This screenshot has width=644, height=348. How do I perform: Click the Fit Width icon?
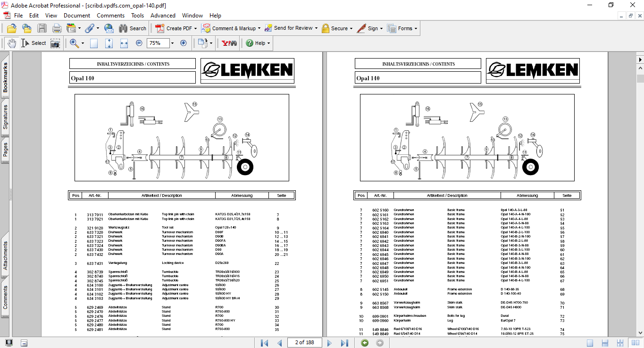click(124, 43)
